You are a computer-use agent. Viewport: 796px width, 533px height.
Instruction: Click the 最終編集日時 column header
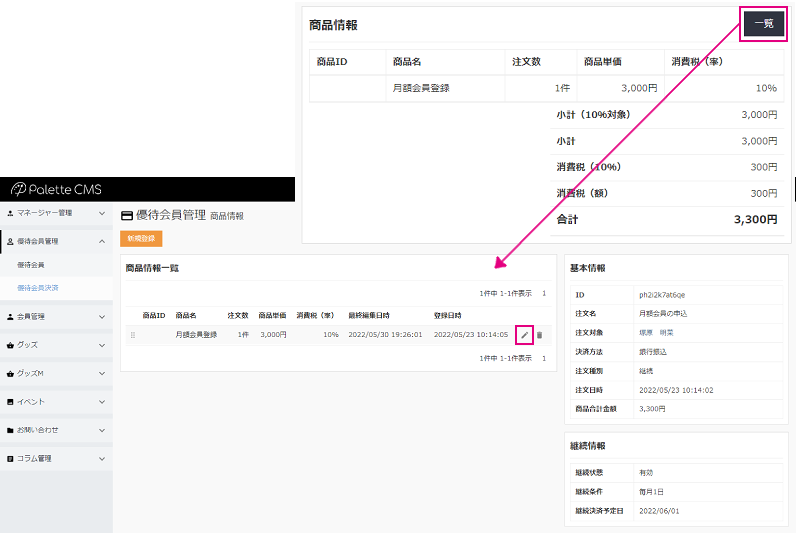(369, 316)
